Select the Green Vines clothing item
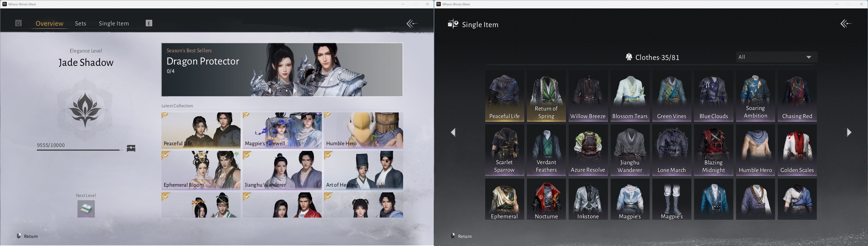868x246 pixels. (672, 96)
